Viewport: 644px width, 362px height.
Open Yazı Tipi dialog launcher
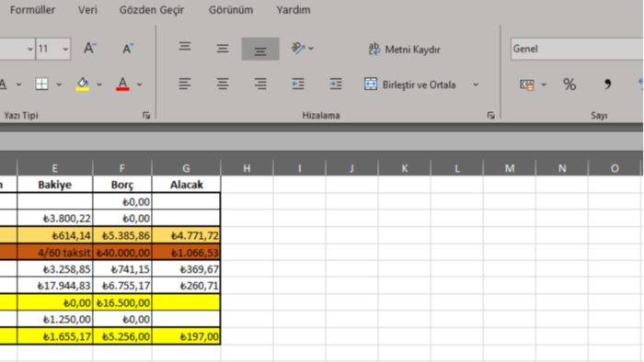coord(146,116)
